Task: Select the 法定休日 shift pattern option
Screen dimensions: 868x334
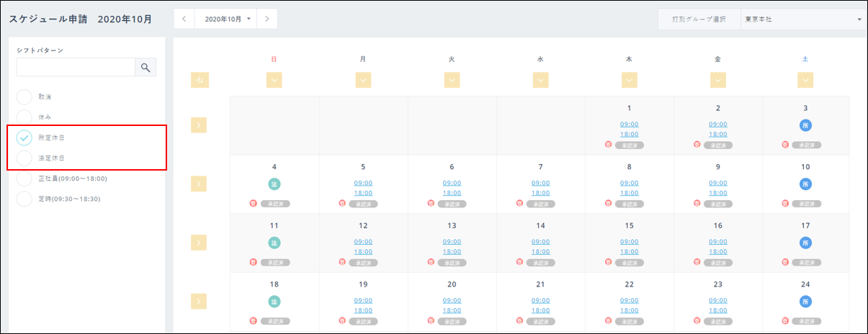Action: coord(24,158)
